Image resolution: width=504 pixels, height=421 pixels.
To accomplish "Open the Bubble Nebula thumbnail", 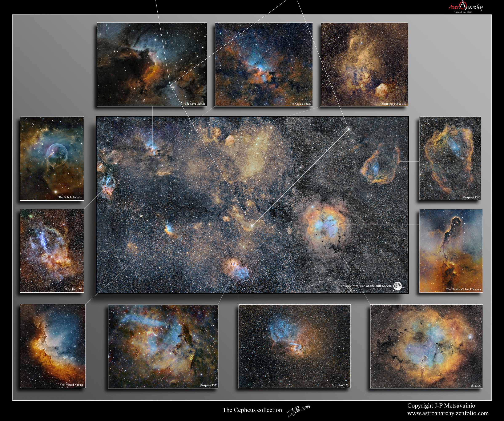I will click(52, 159).
